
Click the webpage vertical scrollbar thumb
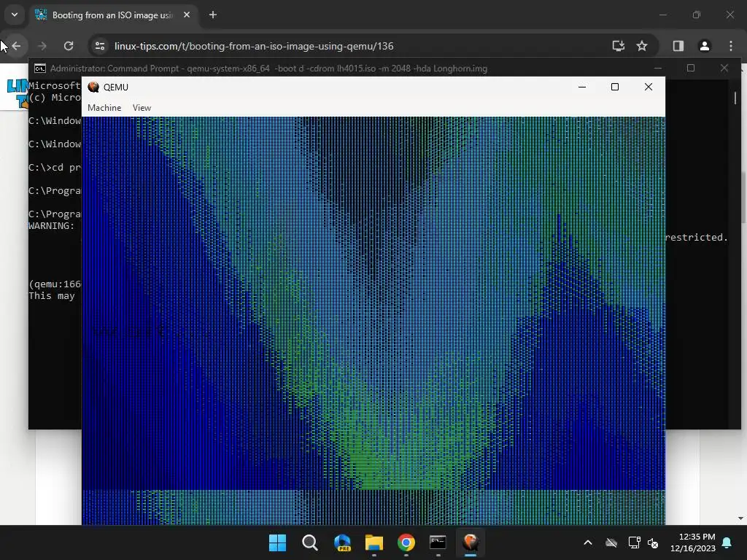coord(743,196)
